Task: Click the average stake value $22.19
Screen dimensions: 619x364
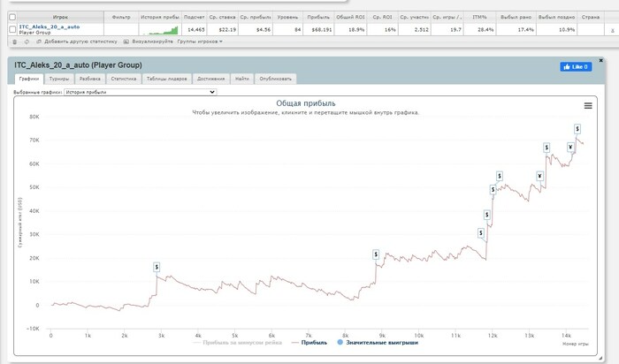Action: [227, 29]
